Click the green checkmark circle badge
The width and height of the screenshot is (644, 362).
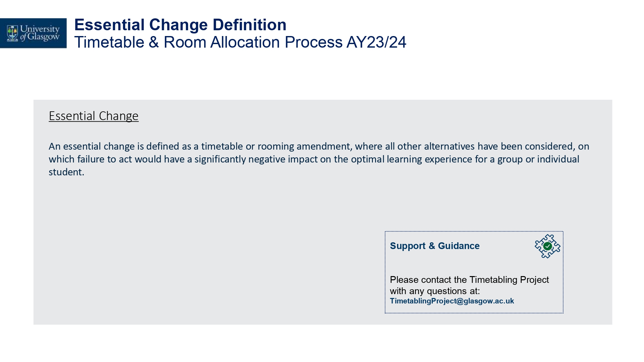point(547,246)
